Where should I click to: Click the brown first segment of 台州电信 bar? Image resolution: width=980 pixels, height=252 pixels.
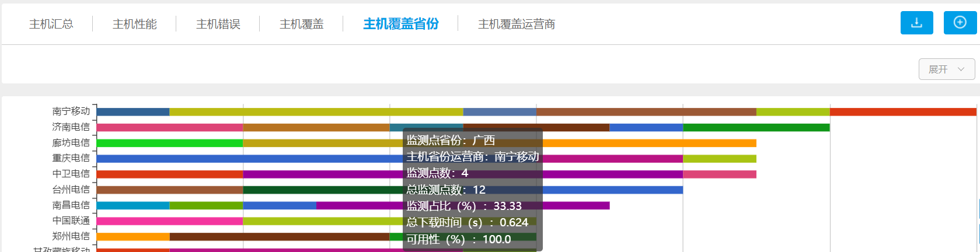click(169, 190)
